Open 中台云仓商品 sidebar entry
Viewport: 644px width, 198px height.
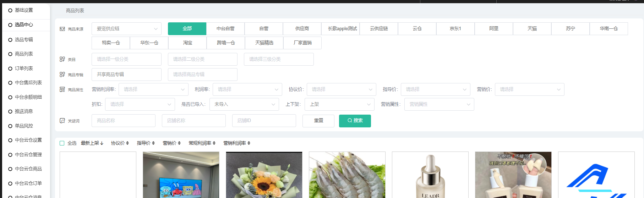(28, 169)
